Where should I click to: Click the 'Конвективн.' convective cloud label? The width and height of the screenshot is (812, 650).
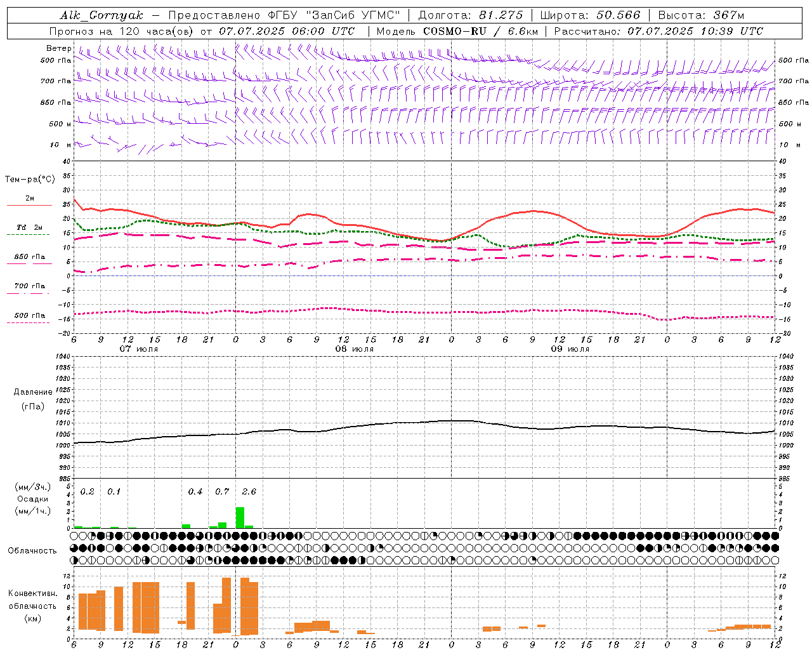(32, 593)
